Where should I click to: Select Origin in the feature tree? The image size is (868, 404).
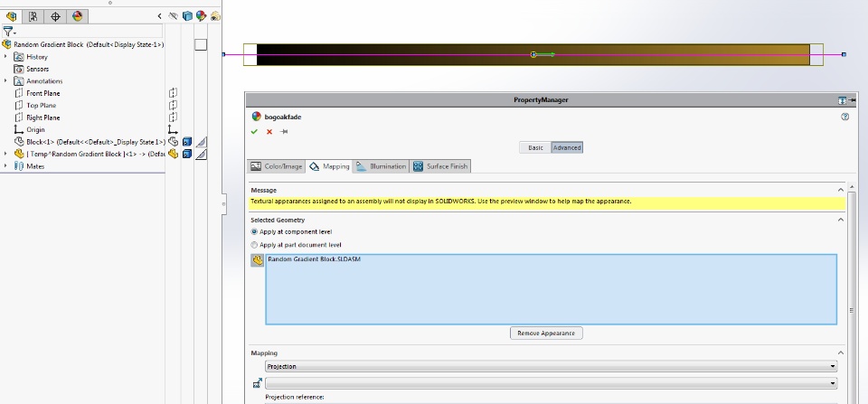[x=35, y=130]
